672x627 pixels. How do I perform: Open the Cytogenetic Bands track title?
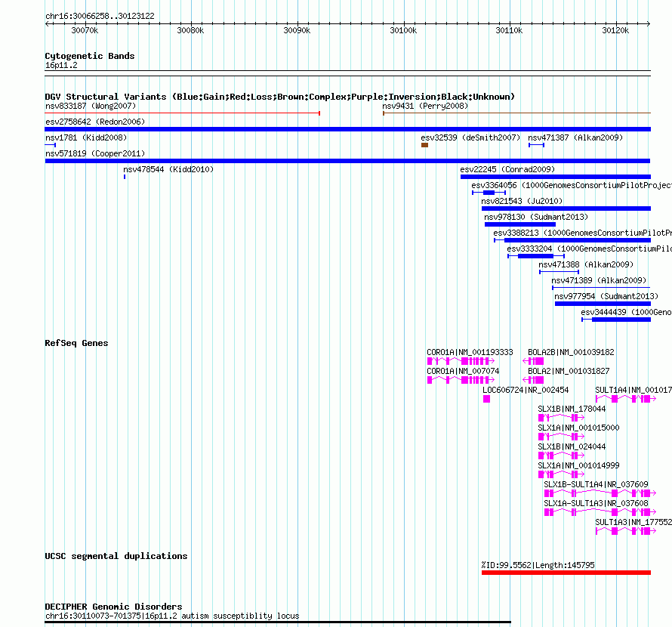90,56
